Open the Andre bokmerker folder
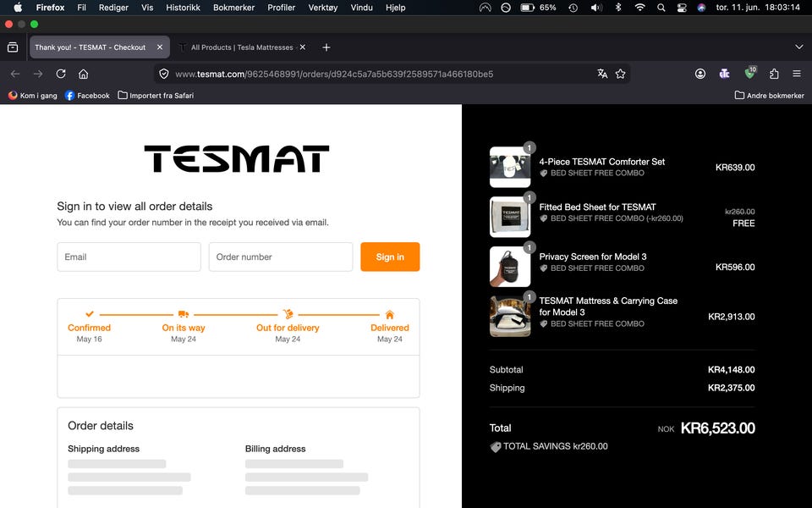The image size is (812, 508). (x=769, y=96)
